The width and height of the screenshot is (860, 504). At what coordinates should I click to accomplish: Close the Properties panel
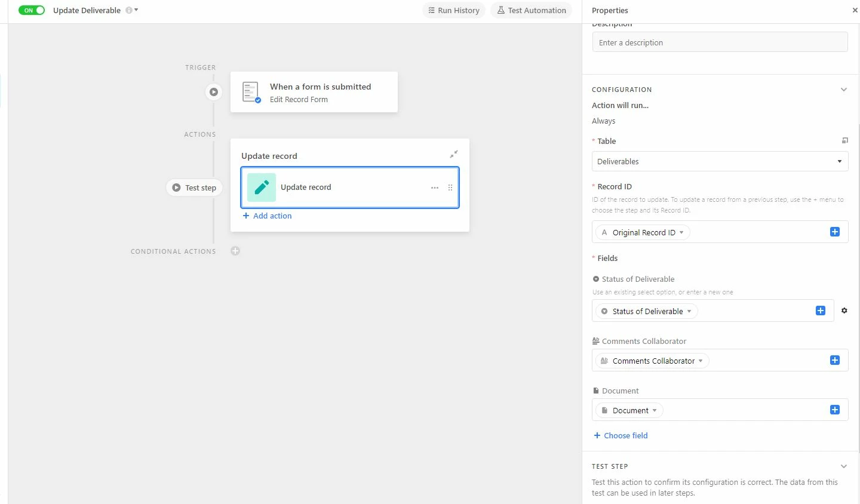click(x=855, y=10)
